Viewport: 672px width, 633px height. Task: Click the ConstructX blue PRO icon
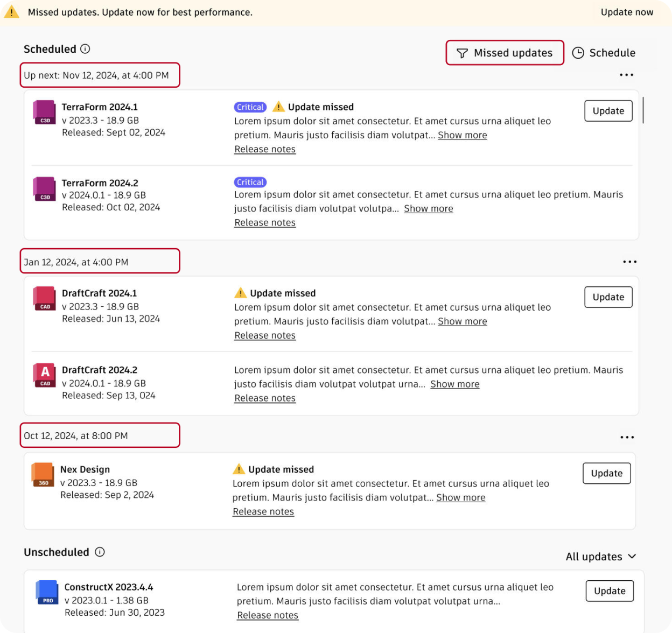tap(47, 592)
